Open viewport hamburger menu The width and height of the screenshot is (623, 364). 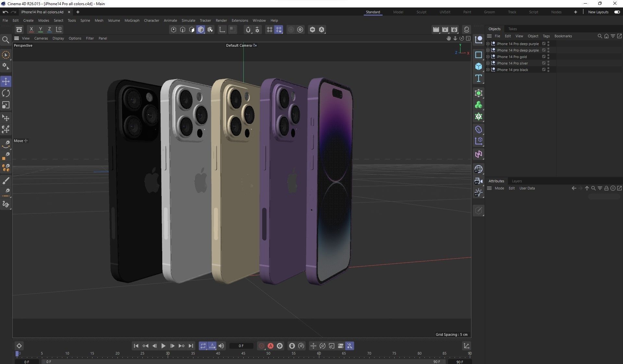[17, 38]
